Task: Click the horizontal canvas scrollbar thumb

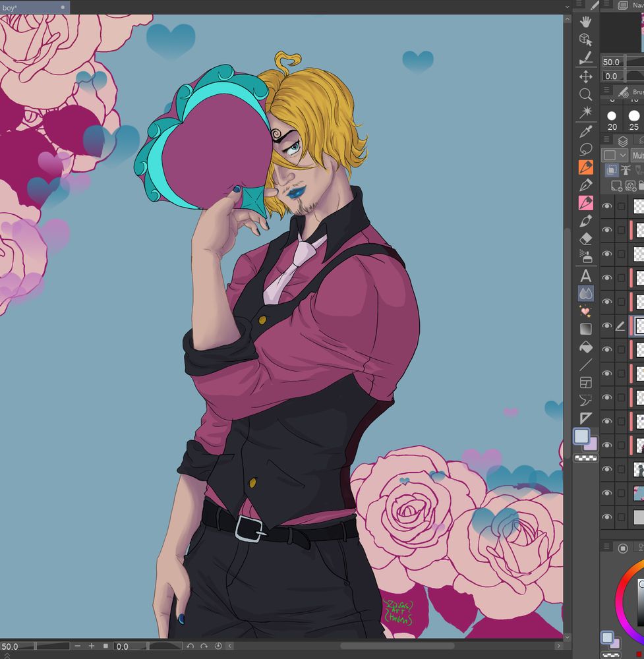Action: [x=397, y=646]
